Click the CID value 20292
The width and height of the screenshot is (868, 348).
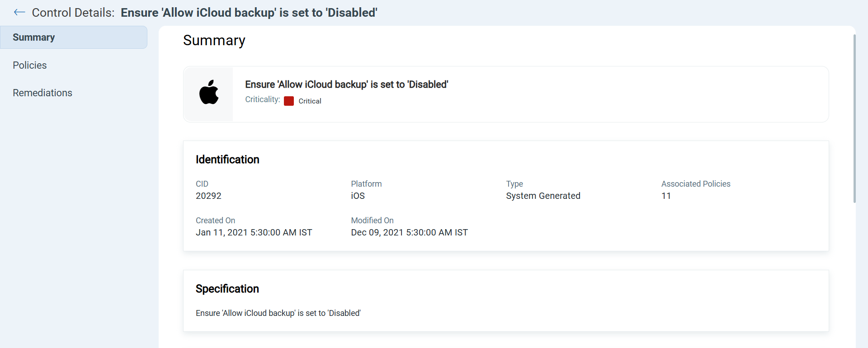click(x=208, y=196)
